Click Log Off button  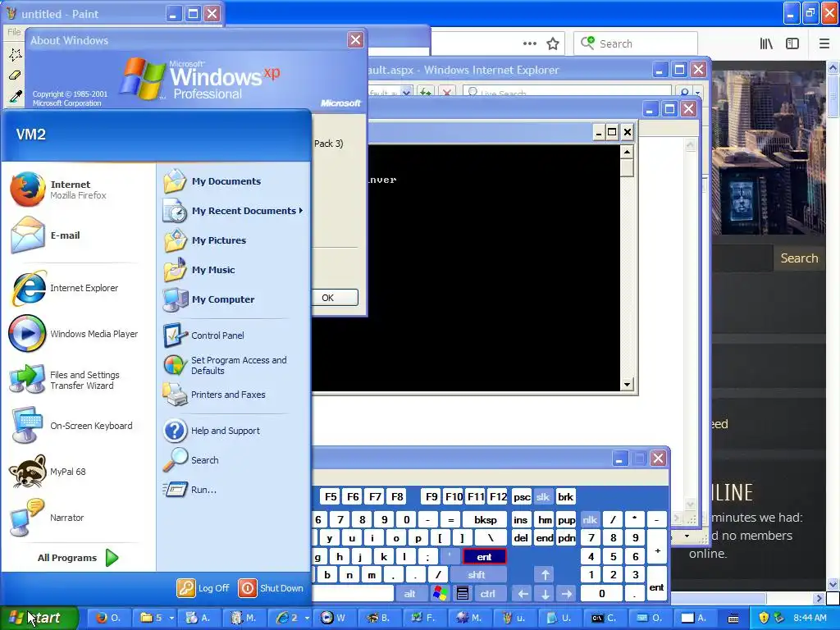pyautogui.click(x=203, y=588)
